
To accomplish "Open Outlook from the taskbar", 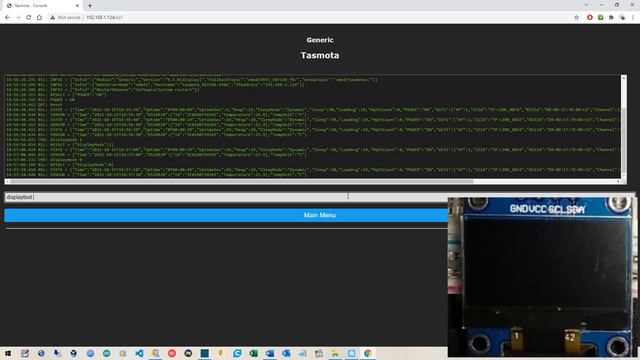I will (286, 353).
